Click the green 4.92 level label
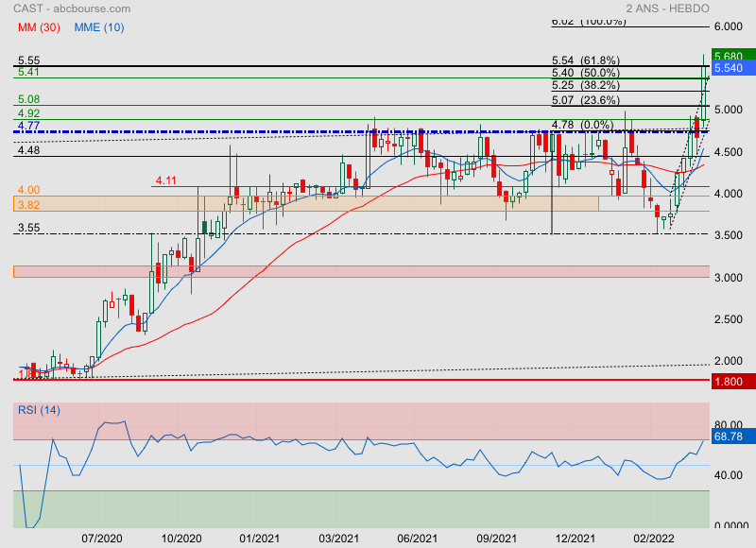Image resolution: width=756 pixels, height=548 pixels. click(27, 113)
